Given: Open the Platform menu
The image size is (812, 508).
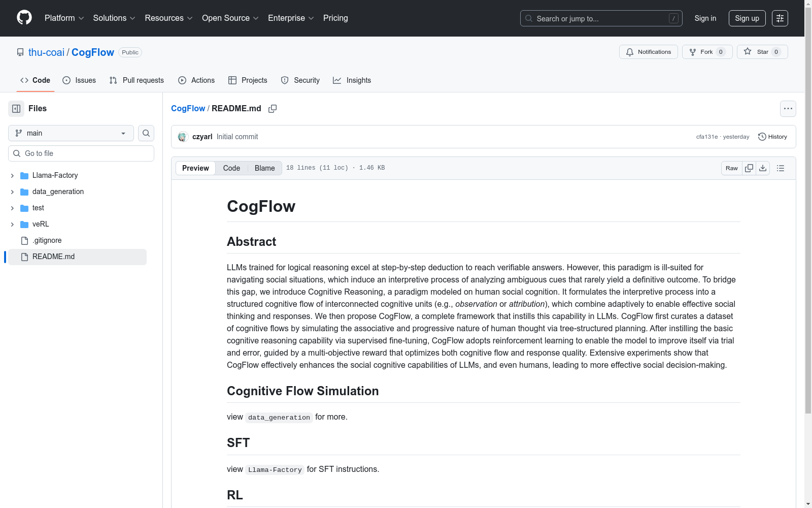Looking at the screenshot, I should click(64, 18).
